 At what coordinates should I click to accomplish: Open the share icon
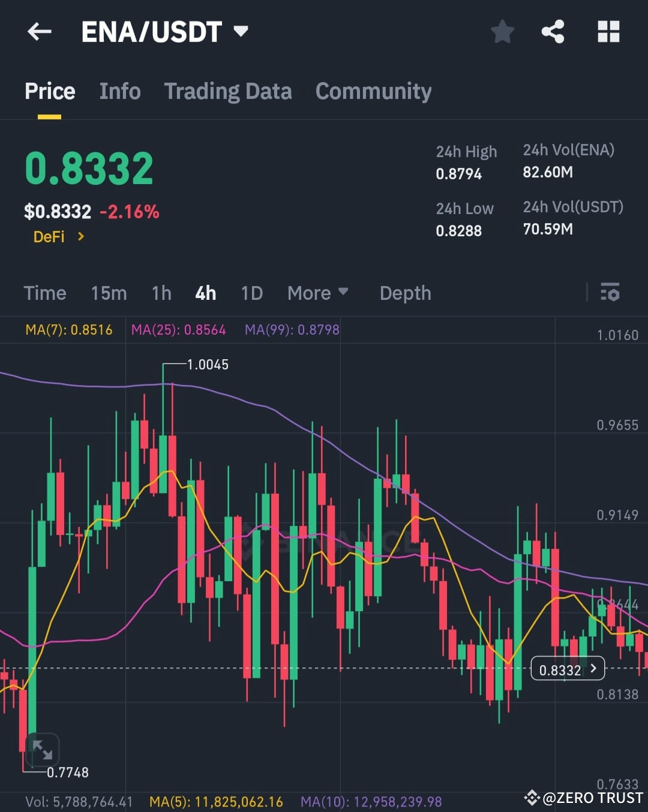(553, 32)
